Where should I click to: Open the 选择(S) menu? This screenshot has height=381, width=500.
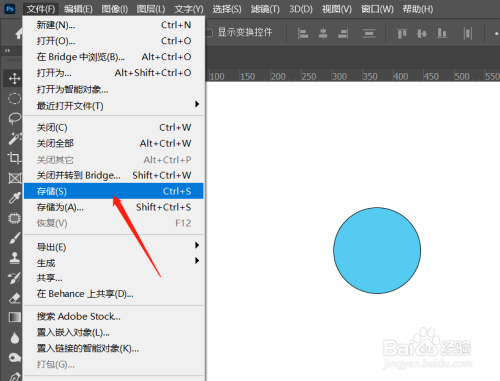pos(227,9)
